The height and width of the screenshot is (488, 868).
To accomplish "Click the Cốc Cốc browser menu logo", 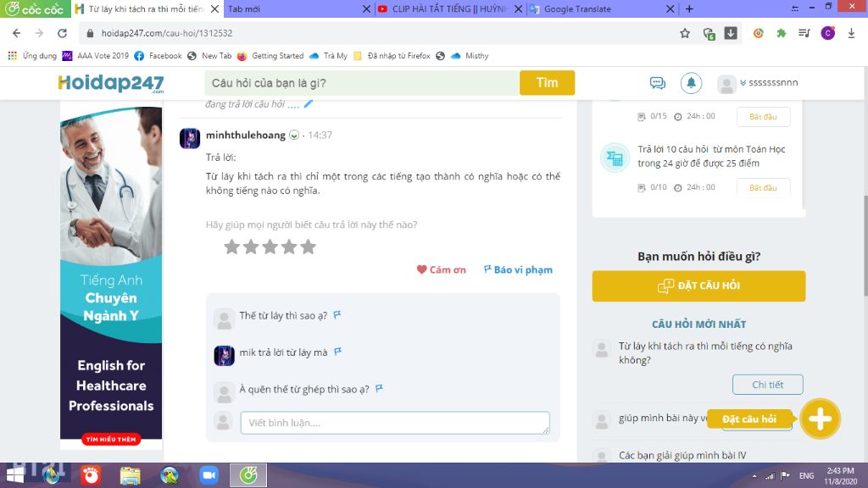I will point(35,8).
